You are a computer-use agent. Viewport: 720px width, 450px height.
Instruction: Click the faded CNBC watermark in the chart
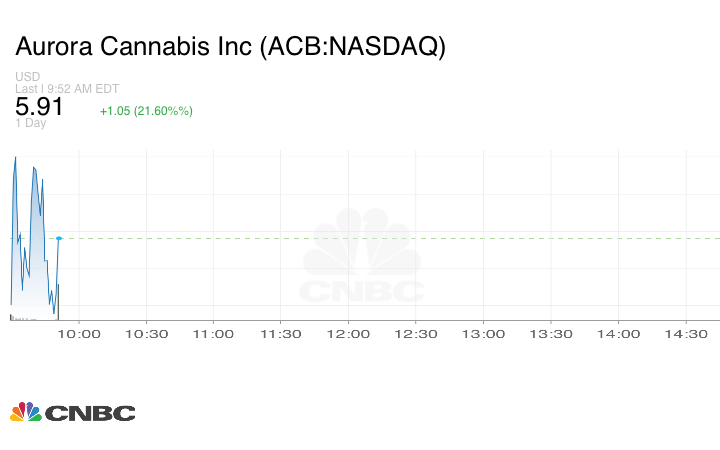(362, 256)
